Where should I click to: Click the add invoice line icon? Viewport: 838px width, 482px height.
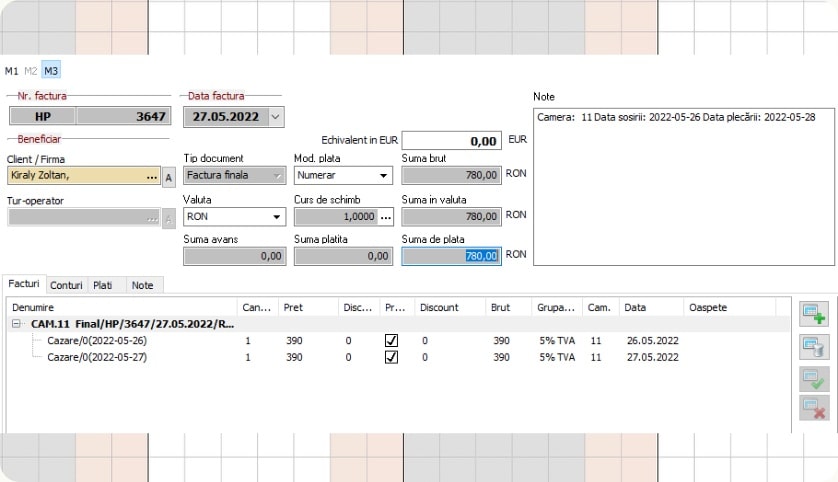813,314
